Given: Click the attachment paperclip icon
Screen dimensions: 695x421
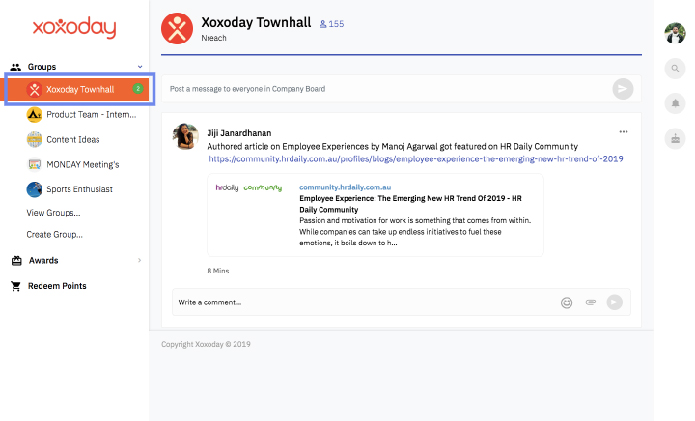Looking at the screenshot, I should (x=591, y=302).
